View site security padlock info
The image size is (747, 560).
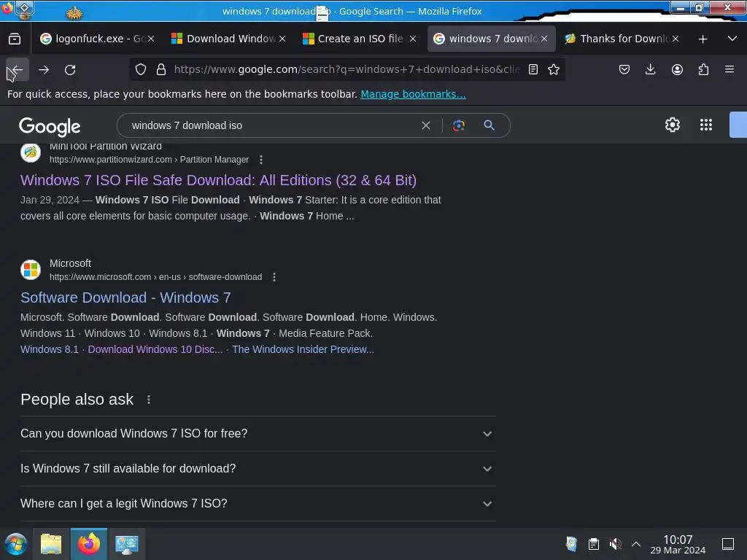point(161,69)
